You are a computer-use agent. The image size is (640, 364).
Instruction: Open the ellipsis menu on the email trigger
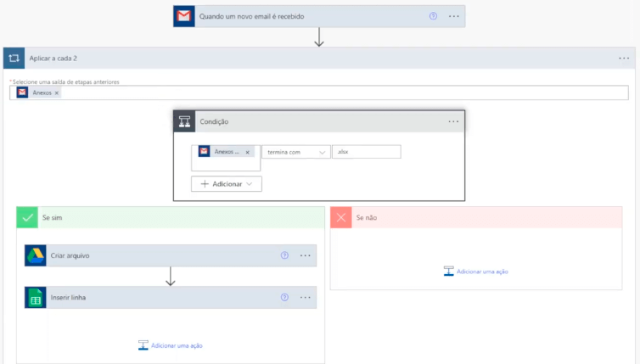click(x=454, y=16)
